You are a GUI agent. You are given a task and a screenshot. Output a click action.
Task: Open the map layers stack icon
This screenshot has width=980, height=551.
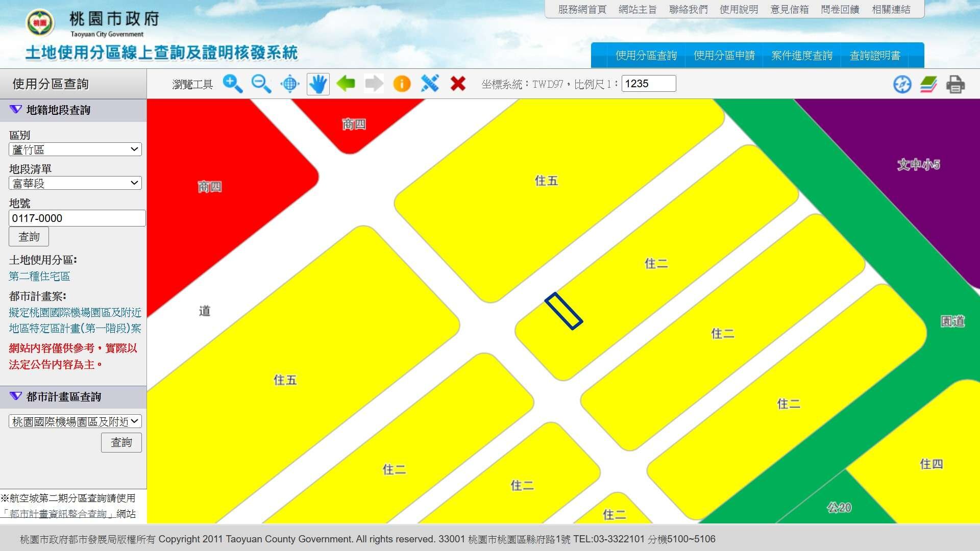(x=928, y=84)
